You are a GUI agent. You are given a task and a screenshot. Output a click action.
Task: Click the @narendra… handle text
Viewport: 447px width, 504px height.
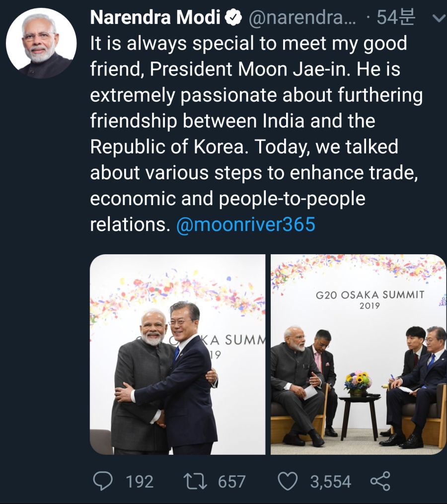pyautogui.click(x=301, y=18)
